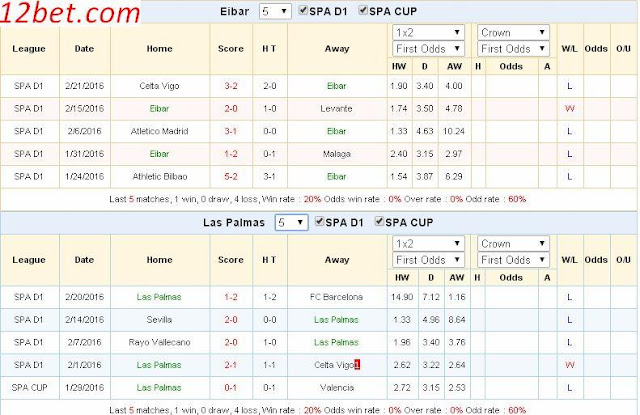640x415 pixels.
Task: Click date 2/20/2016 in Las Palmas table
Action: [x=84, y=297]
